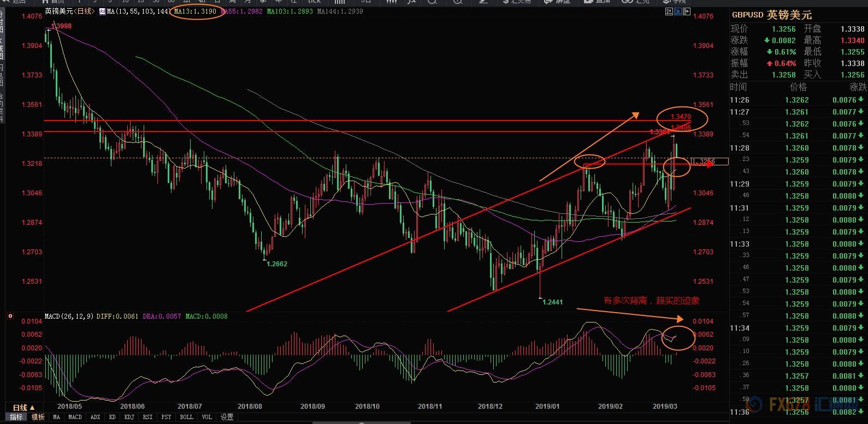Click the 涨跌 value 0.0082 in the quote panel

(x=783, y=40)
